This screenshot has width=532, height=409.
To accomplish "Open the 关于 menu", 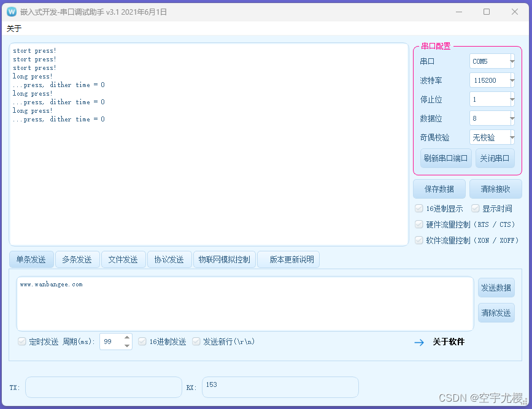I will (13, 28).
